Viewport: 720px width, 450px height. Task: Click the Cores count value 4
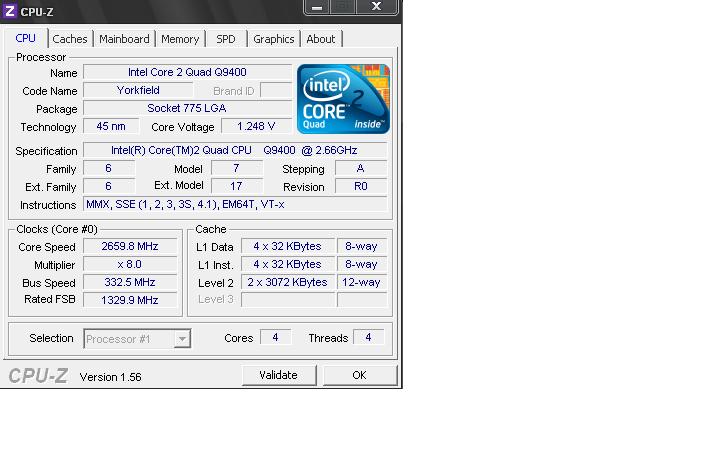click(x=276, y=338)
